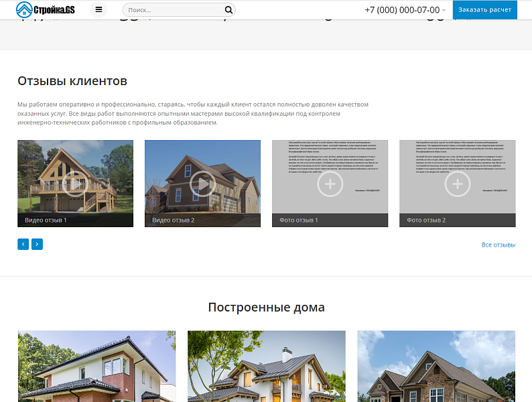Go to previous reviews with left arrow

[x=23, y=245]
